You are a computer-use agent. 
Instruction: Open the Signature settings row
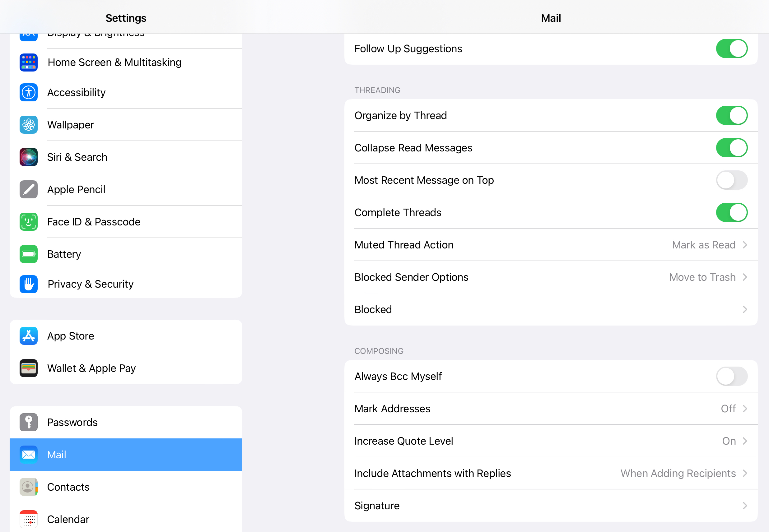(x=550, y=506)
